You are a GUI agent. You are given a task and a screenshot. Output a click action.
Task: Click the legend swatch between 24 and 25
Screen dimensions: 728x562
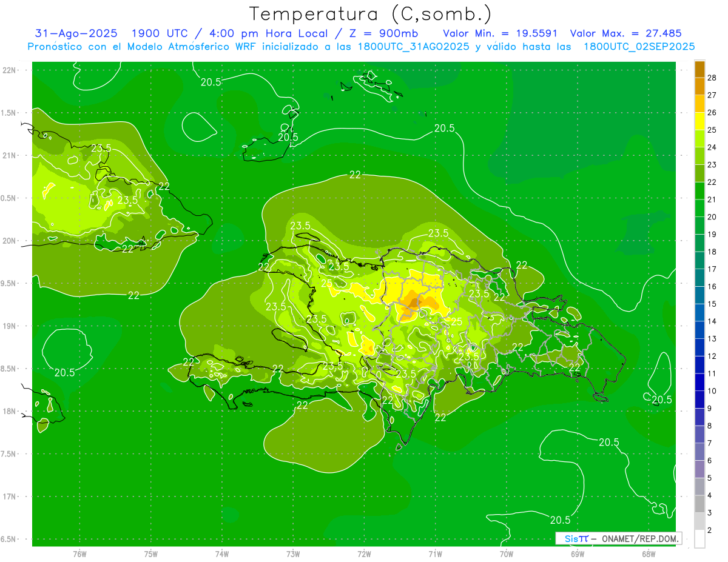[699, 139]
